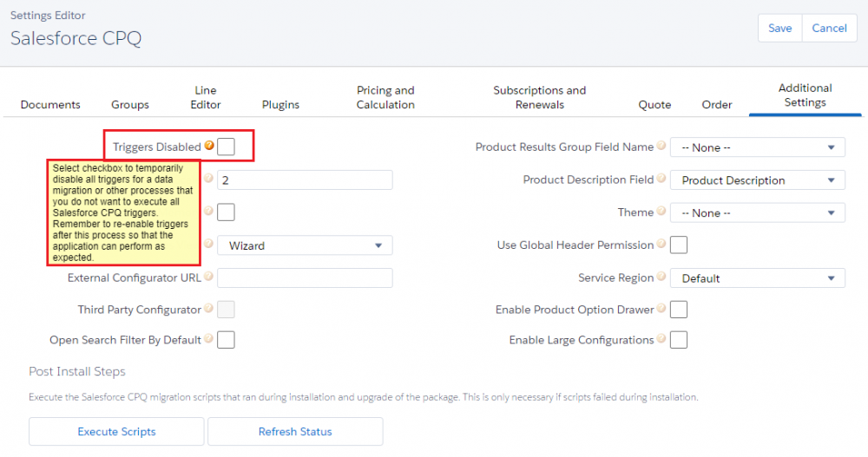Click the 'Use Global Header Permission' label
Viewport: 868px width, 457px height.
(x=575, y=245)
